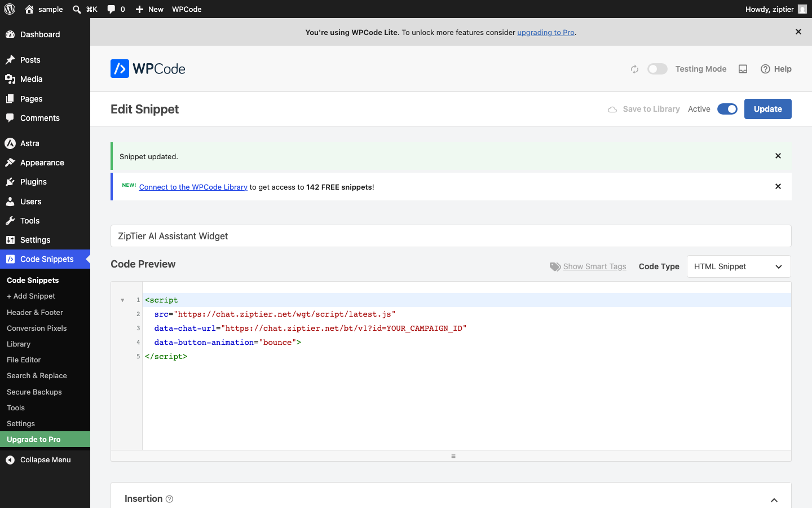The width and height of the screenshot is (812, 508).
Task: Follow the upgrading to Pro link
Action: click(545, 32)
